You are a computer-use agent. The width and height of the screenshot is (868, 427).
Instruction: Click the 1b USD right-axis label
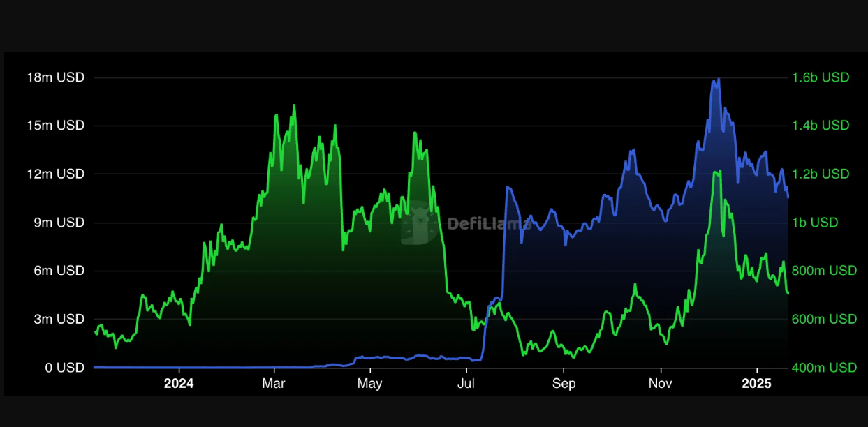815,223
